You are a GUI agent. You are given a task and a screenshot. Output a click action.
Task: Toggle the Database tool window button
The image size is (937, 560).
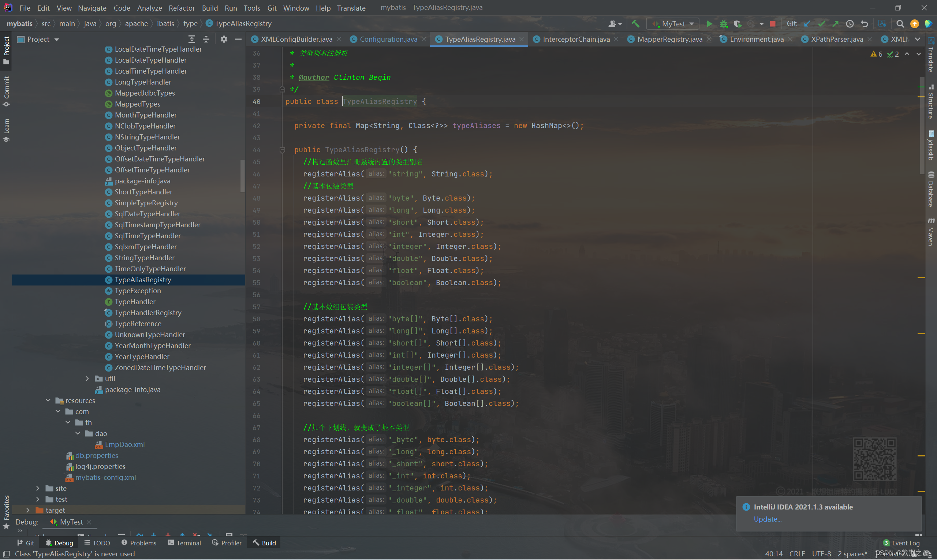(931, 190)
